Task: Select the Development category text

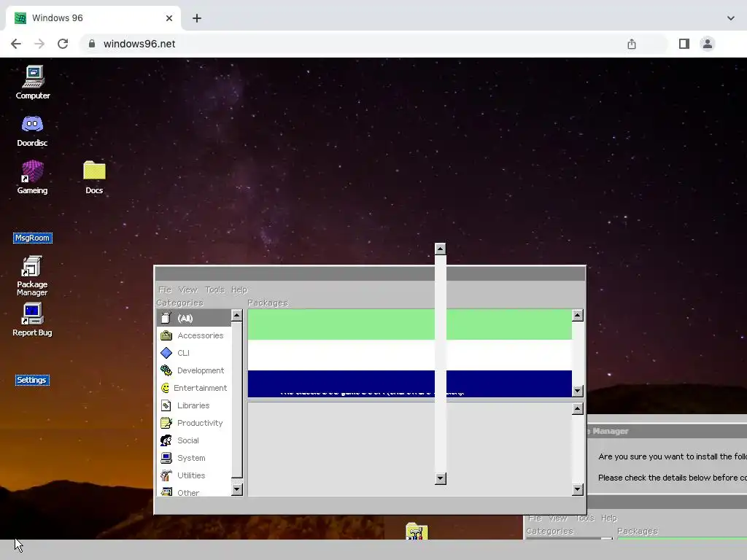Action: (201, 370)
